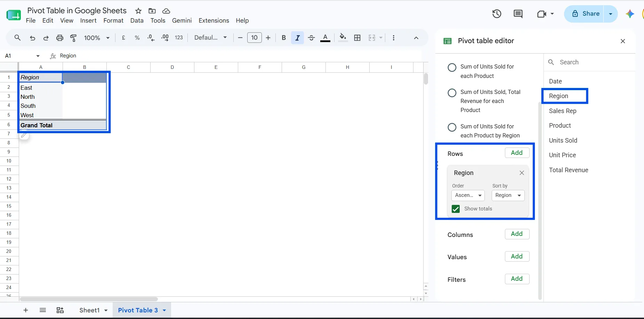Open comments panel
This screenshot has height=319, width=644.
(518, 14)
